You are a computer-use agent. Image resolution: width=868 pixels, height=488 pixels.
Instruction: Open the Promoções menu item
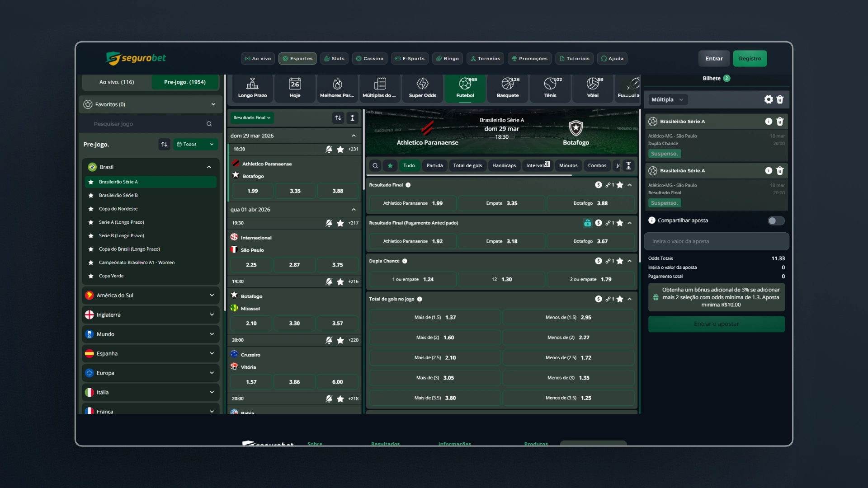pyautogui.click(x=529, y=58)
